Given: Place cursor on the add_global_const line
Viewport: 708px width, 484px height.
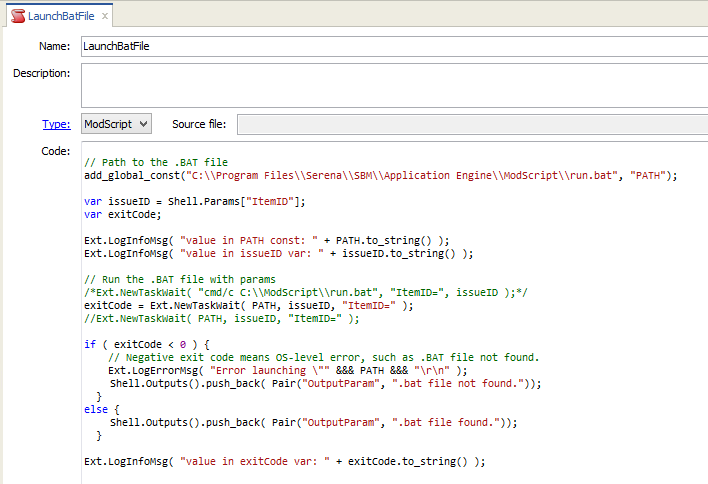Looking at the screenshot, I should pyautogui.click(x=380, y=175).
